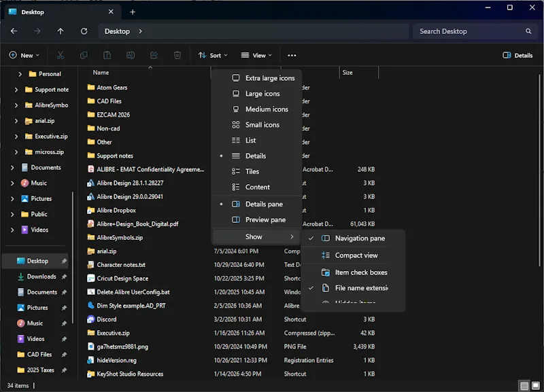Select Character notes.txt file
544x392 pixels.
tap(121, 265)
